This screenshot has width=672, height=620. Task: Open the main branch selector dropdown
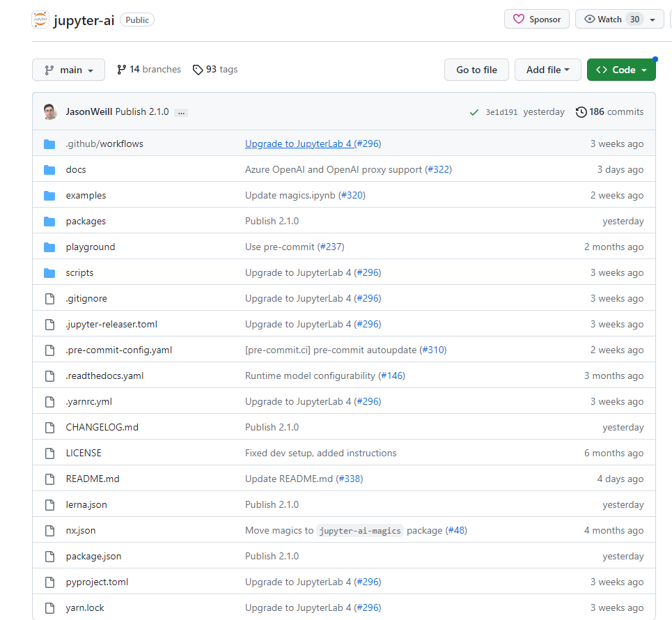[68, 70]
